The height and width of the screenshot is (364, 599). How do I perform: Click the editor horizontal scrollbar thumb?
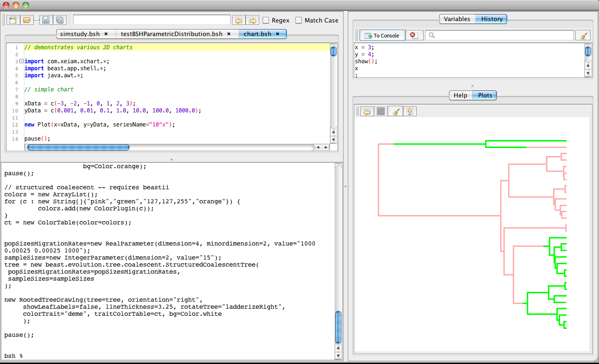[78, 147]
